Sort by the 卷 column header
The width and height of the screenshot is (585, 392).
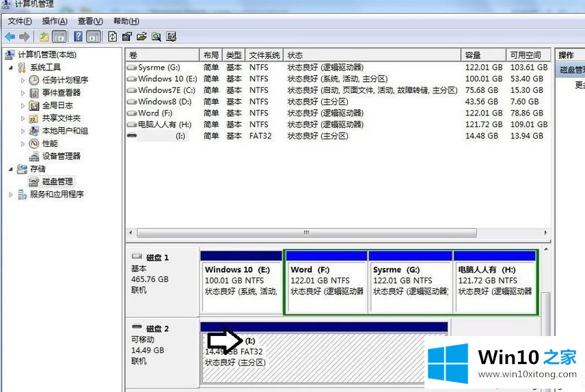162,55
